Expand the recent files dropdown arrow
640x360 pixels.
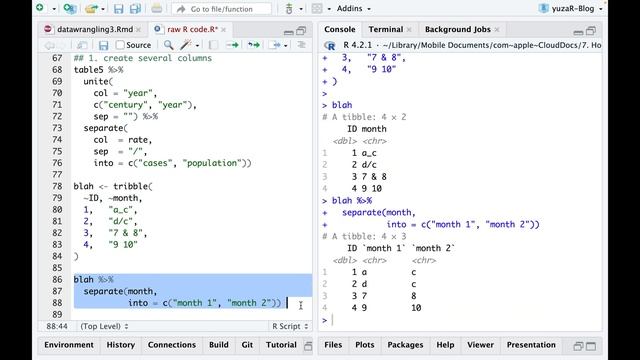[103, 9]
